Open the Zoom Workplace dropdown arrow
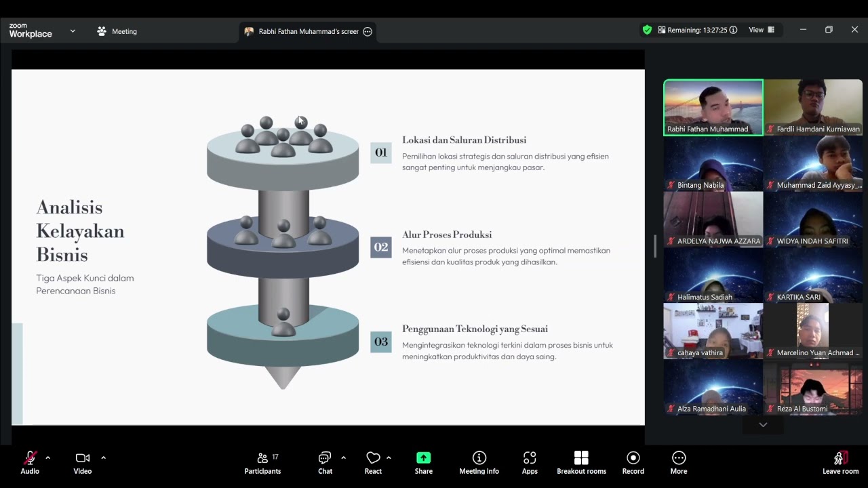Viewport: 868px width, 488px height. [73, 31]
